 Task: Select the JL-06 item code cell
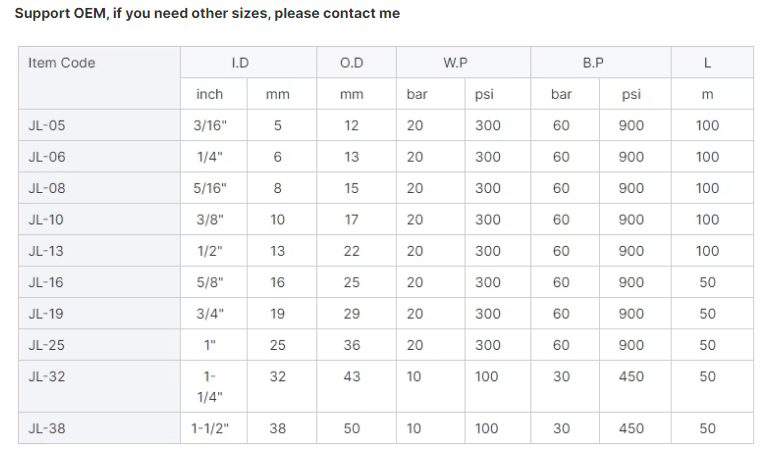click(x=46, y=157)
